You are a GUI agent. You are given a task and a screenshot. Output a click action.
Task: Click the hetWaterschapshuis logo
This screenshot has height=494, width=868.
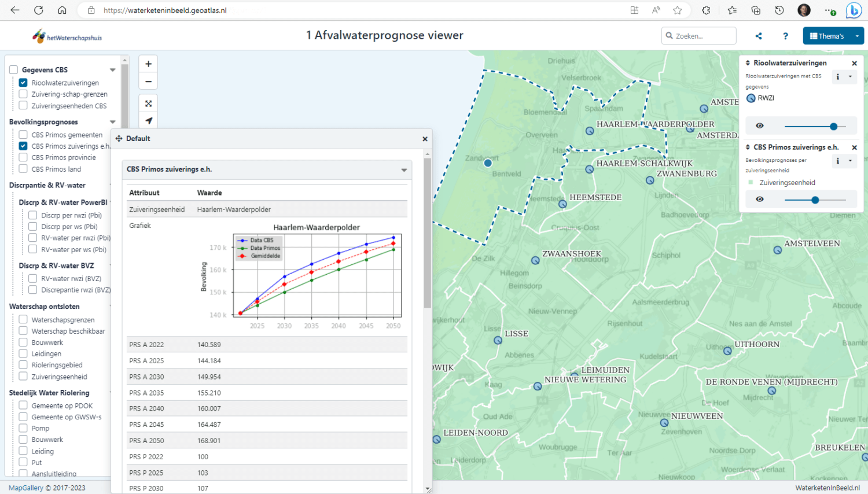tap(67, 36)
